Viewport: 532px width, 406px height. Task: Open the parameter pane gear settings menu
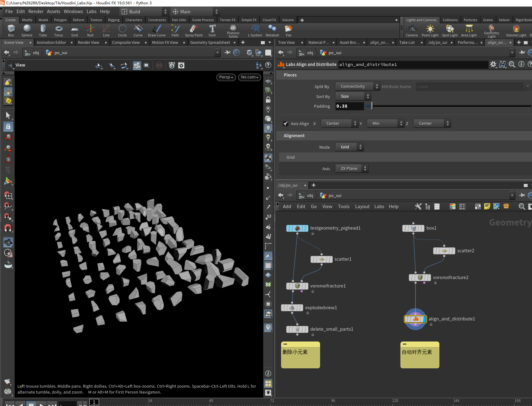pos(493,64)
